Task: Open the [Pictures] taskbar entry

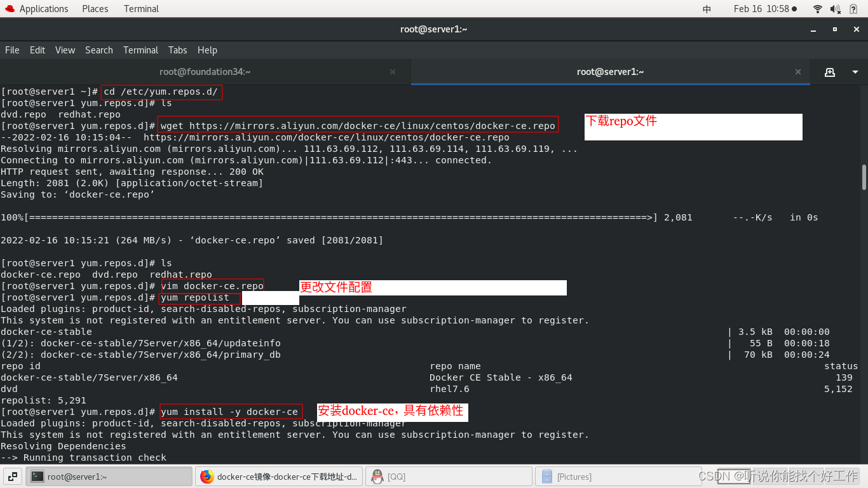Action: click(619, 477)
